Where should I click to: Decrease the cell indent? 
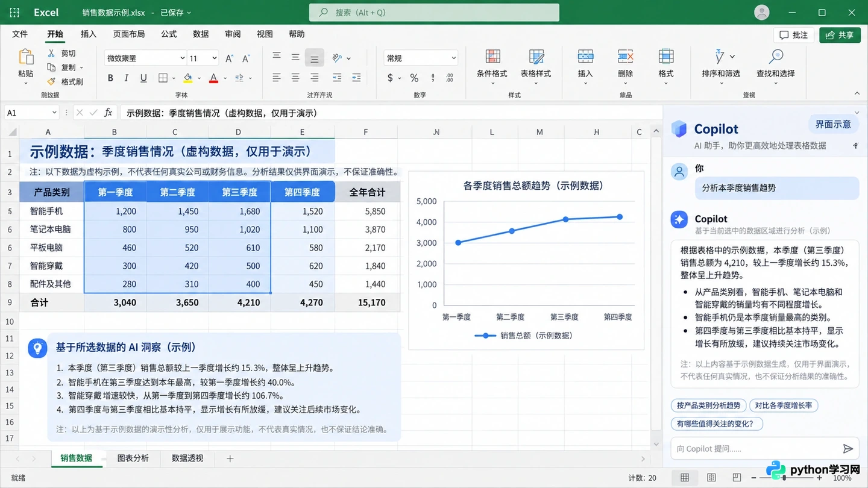coord(338,78)
